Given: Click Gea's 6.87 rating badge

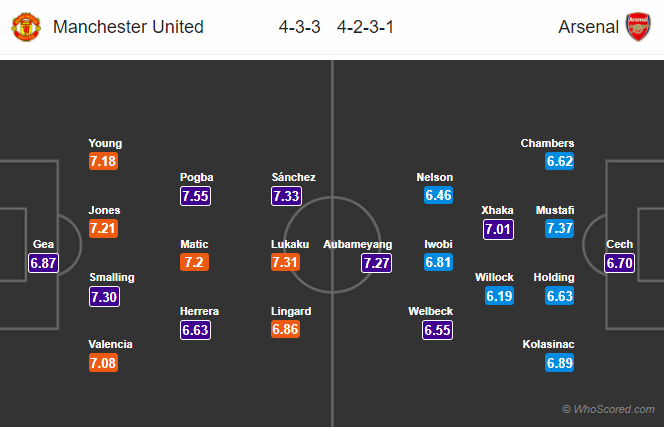Looking at the screenshot, I should (x=42, y=263).
